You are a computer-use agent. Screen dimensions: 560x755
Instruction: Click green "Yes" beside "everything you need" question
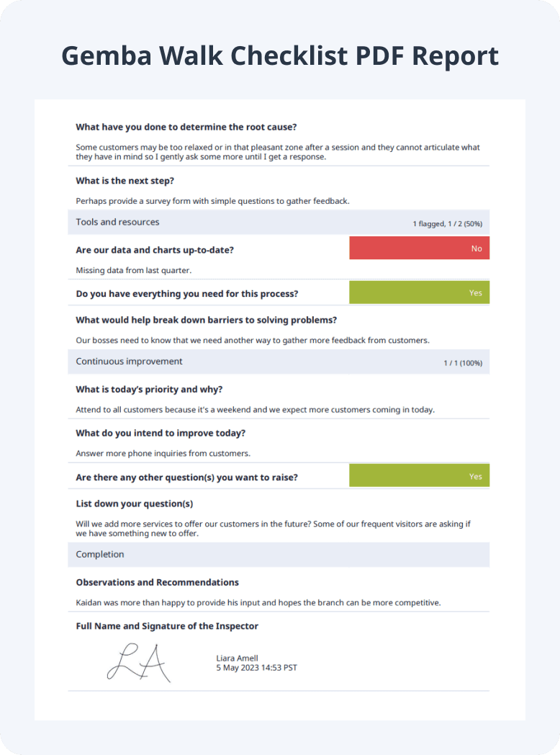(x=419, y=293)
